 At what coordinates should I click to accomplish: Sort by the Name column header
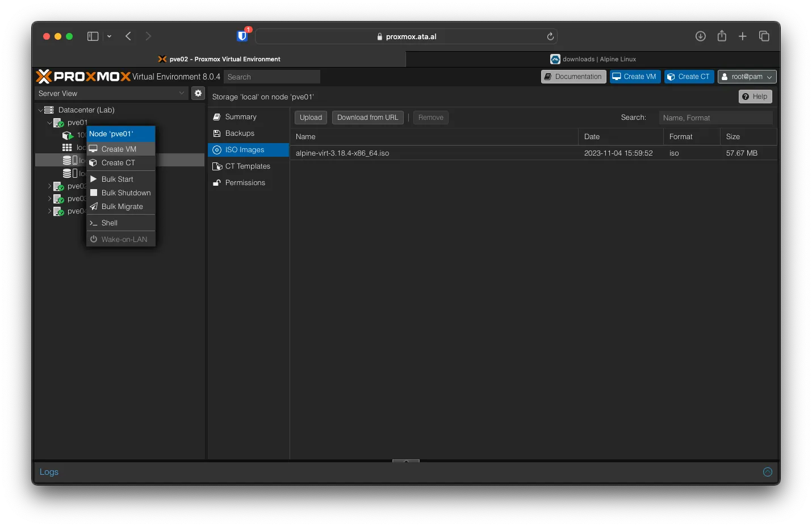coord(434,137)
